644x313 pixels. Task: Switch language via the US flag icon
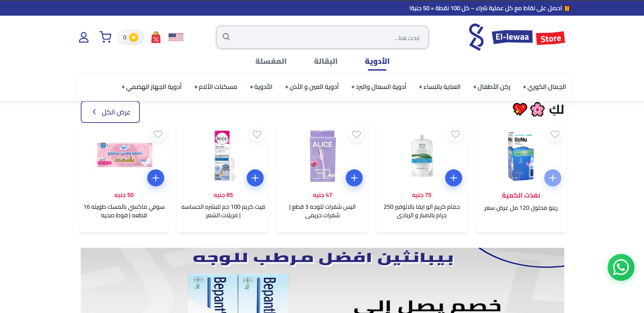(x=176, y=37)
